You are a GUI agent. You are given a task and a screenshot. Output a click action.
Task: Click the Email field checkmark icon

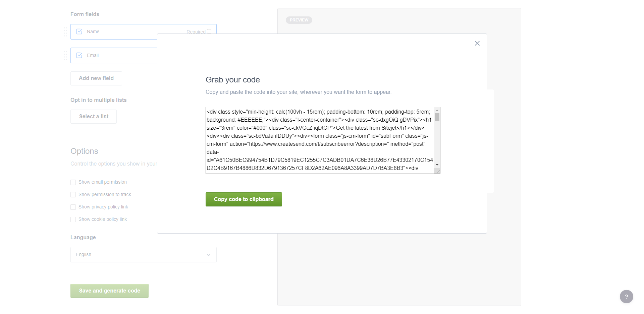pos(79,55)
